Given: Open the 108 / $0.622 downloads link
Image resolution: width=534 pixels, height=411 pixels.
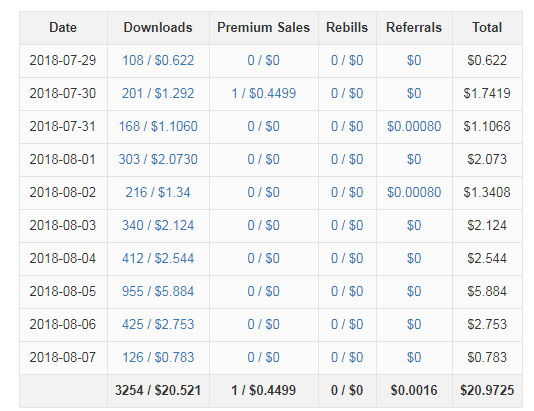Looking at the screenshot, I should [158, 61].
